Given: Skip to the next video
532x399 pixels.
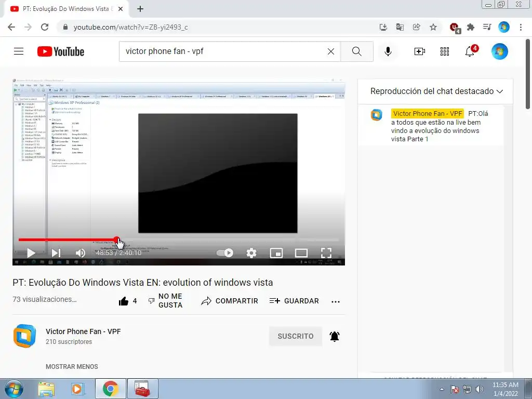Looking at the screenshot, I should pyautogui.click(x=56, y=253).
